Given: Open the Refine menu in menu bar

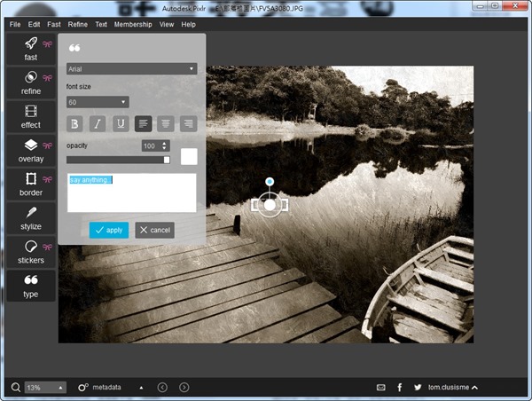Looking at the screenshot, I should [x=78, y=24].
